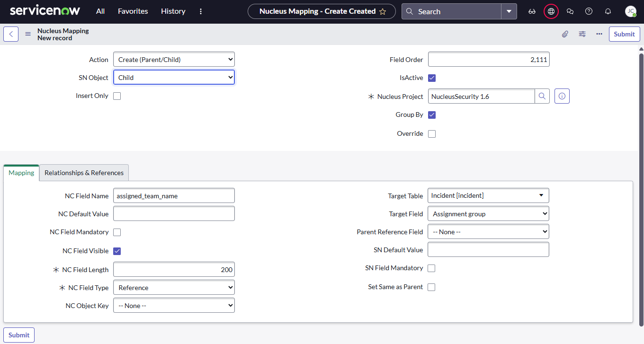644x344 pixels.
Task: Click the ServiceNow logo
Action: click(45, 10)
